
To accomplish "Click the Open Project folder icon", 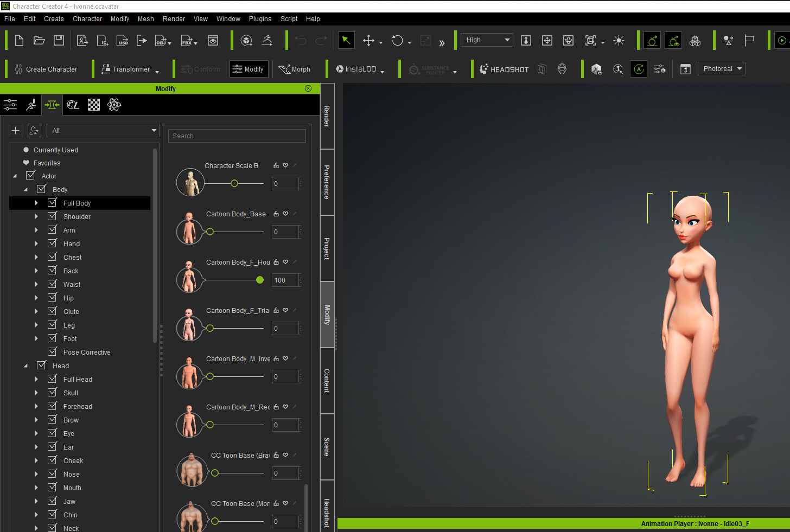I will (39, 40).
